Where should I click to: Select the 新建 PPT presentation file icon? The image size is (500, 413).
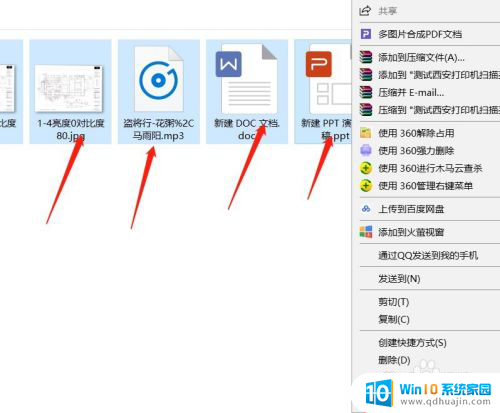pyautogui.click(x=328, y=79)
